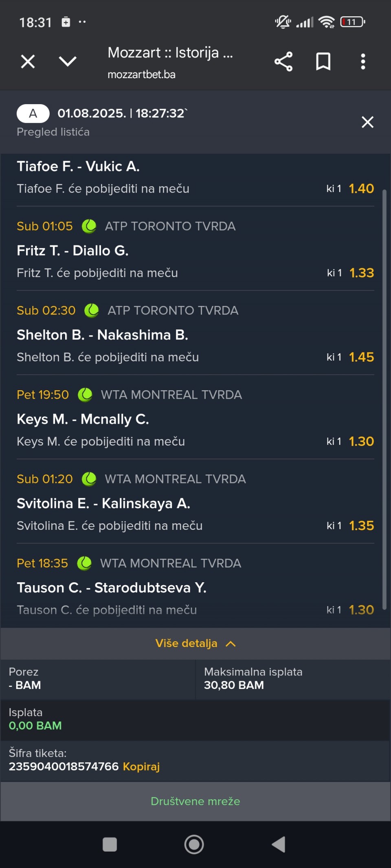391x868 pixels.
Task: Copy ticket code with Kopiraj
Action: 141,766
